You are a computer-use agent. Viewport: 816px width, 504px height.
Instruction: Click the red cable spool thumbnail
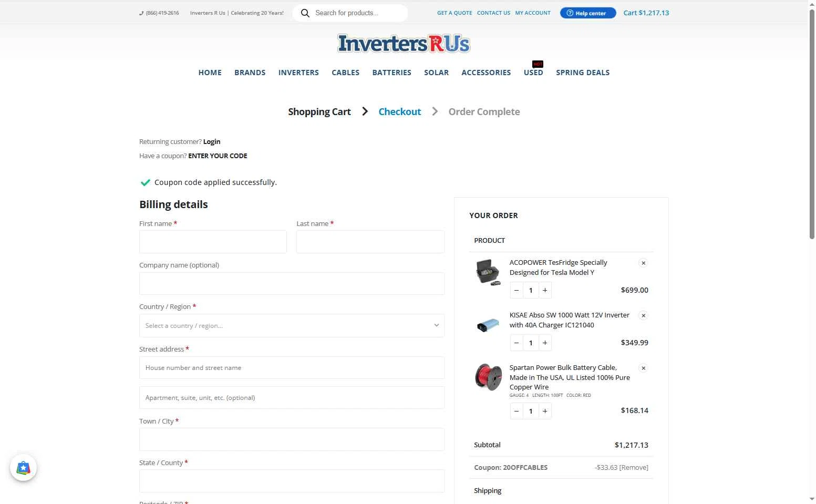pyautogui.click(x=488, y=377)
